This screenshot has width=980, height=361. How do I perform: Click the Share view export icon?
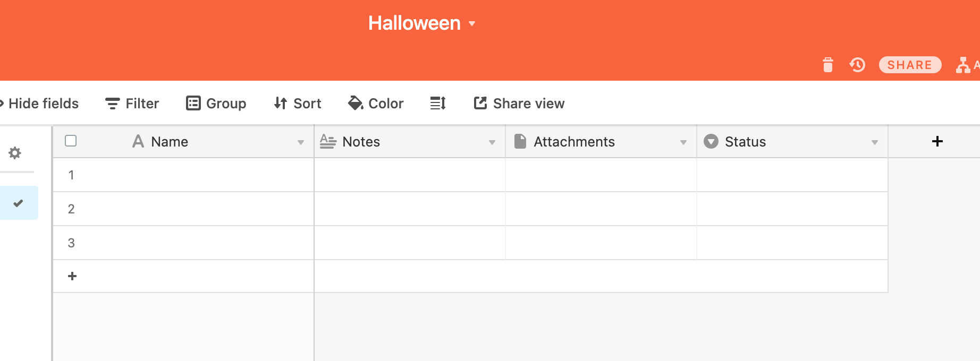[480, 103]
